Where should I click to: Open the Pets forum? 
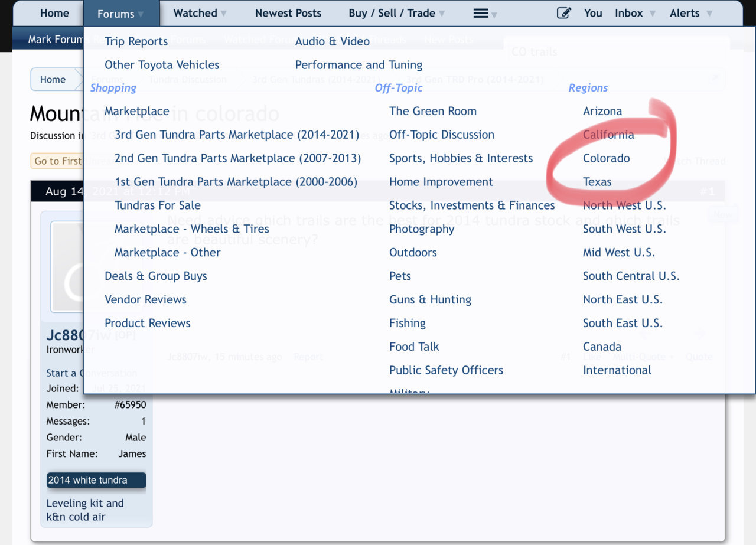[400, 276]
